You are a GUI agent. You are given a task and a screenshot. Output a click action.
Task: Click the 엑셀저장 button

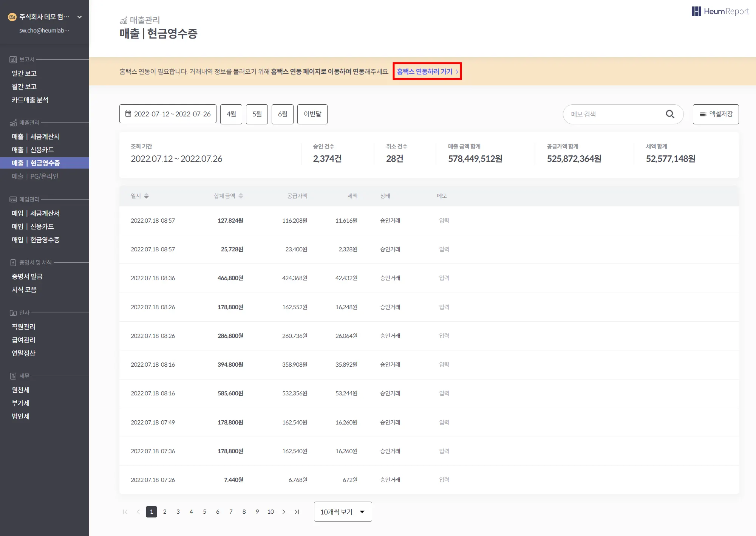tap(716, 114)
